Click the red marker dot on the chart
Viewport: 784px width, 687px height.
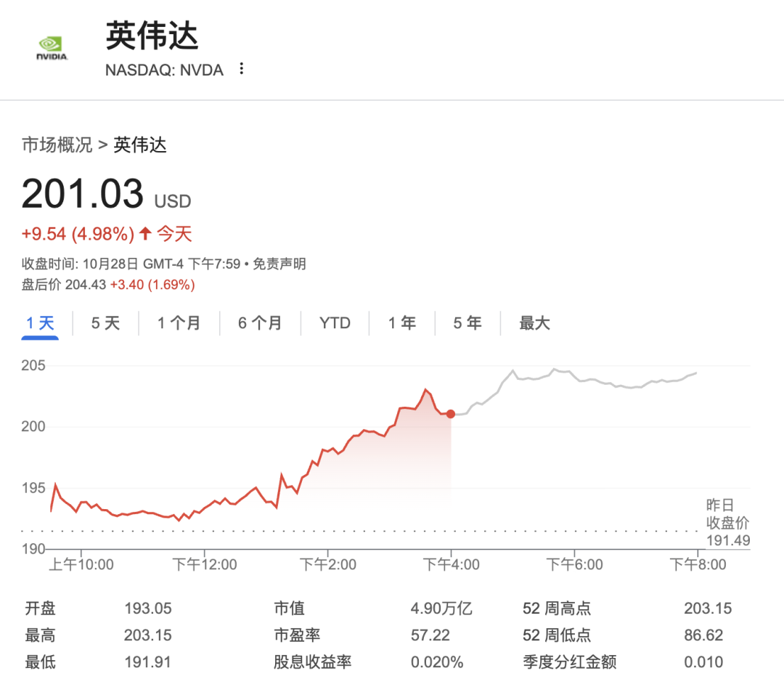450,414
